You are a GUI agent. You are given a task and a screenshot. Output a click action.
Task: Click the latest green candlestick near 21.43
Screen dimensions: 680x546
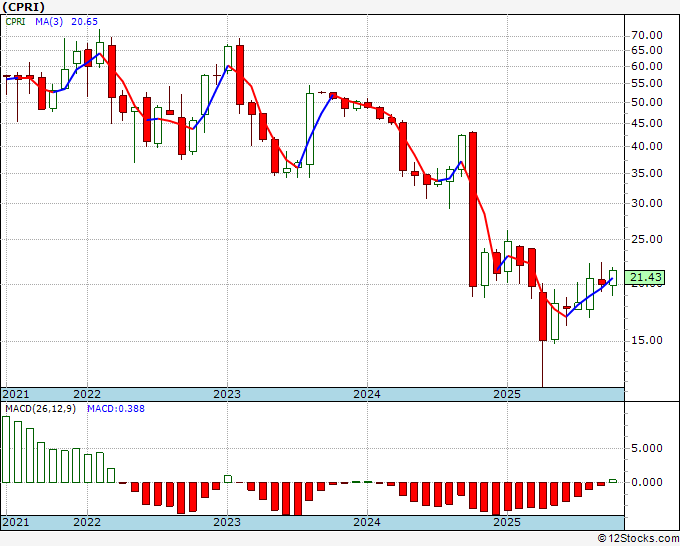click(x=613, y=278)
